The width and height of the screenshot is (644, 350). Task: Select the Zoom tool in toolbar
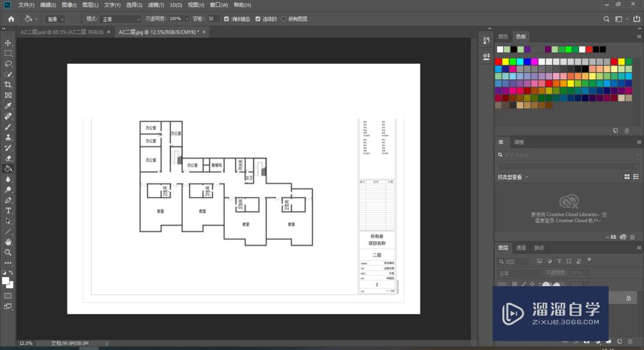[x=8, y=252]
